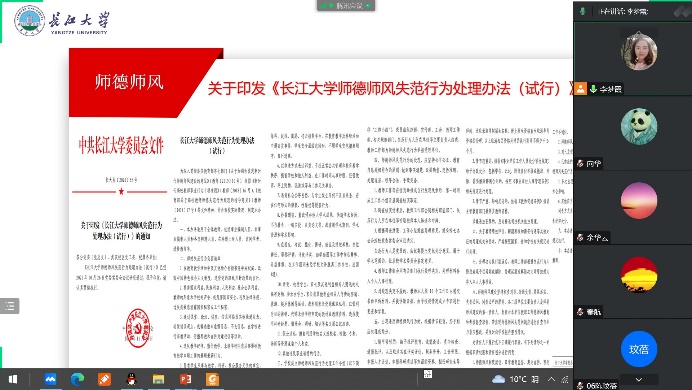
Task: Open the orange pencil app in taskbar
Action: click(105, 379)
